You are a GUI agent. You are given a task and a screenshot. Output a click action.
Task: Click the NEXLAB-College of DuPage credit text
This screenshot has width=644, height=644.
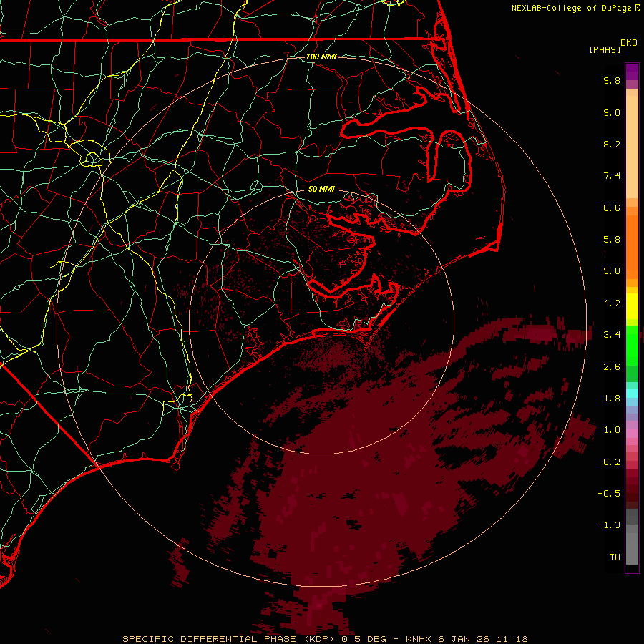click(571, 8)
